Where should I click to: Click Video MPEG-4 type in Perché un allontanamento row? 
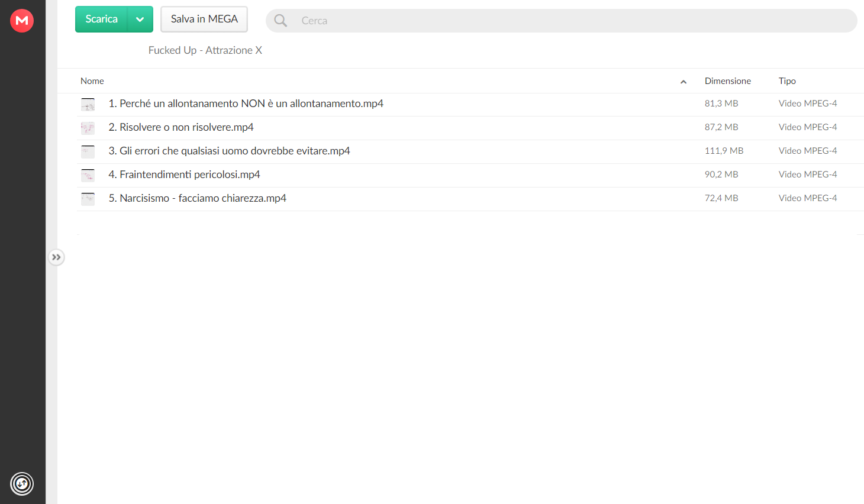tap(808, 104)
